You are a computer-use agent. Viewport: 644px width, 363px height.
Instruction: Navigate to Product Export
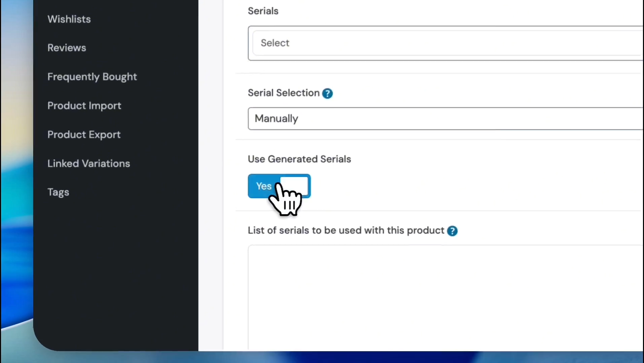coord(84,134)
